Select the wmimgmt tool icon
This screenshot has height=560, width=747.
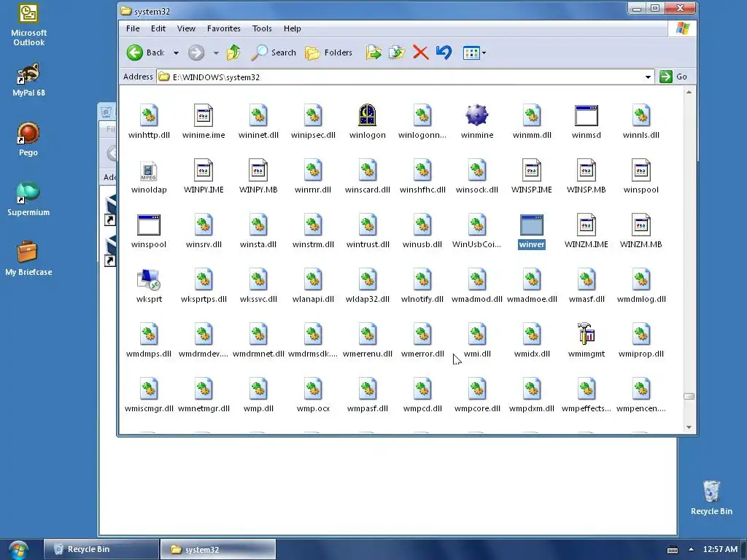tap(587, 334)
